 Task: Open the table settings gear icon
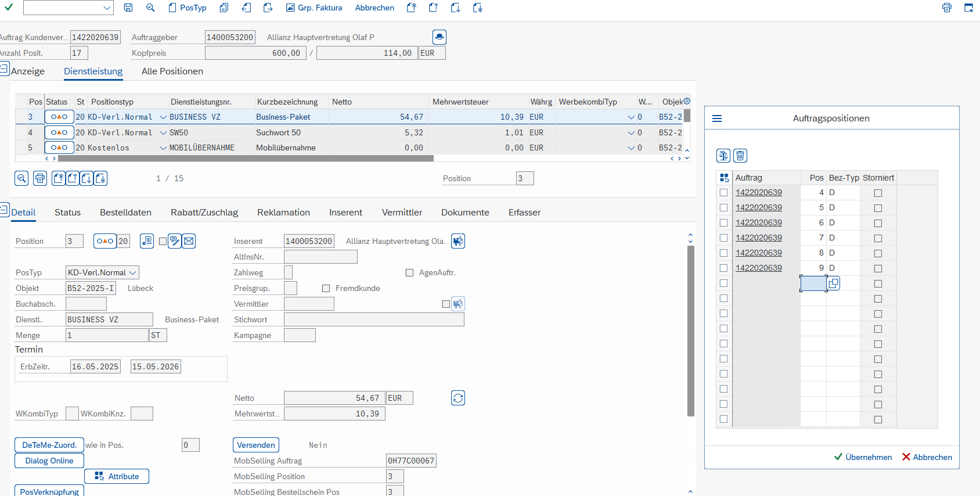tap(687, 101)
